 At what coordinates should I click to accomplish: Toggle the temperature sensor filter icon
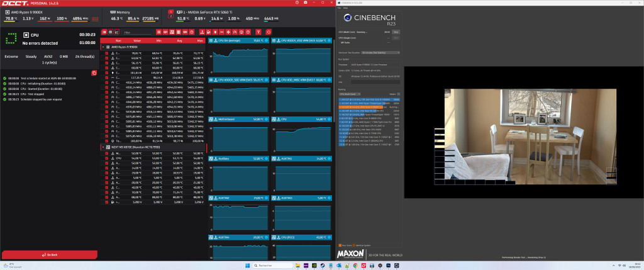click(x=202, y=31)
